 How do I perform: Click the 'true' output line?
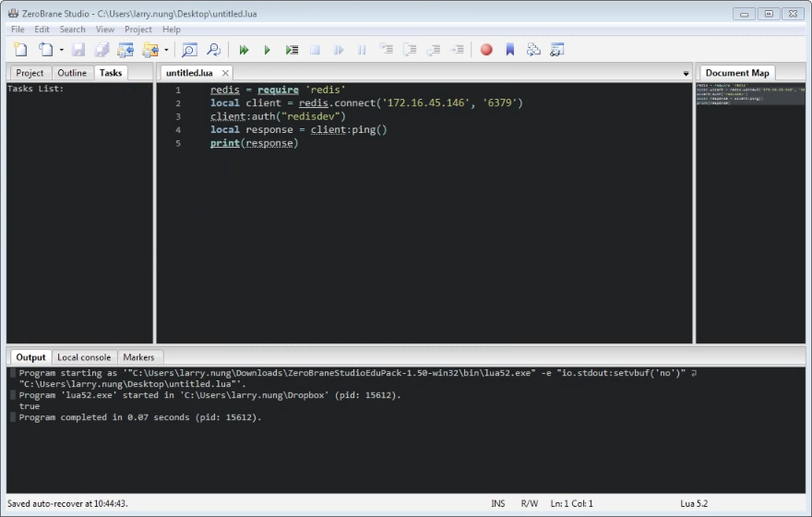[30, 406]
